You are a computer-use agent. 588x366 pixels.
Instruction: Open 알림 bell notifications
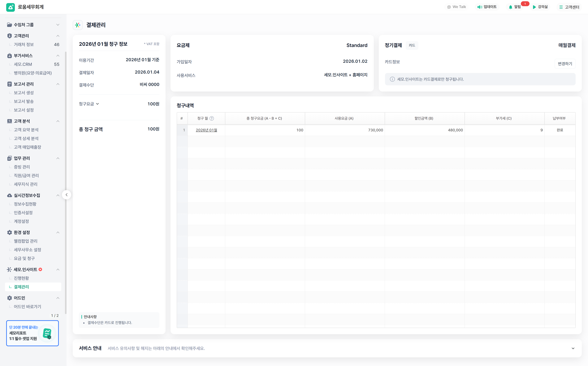coord(510,7)
